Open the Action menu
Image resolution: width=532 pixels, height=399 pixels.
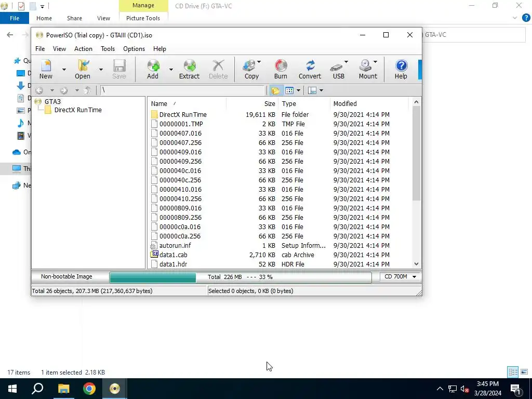(x=83, y=49)
